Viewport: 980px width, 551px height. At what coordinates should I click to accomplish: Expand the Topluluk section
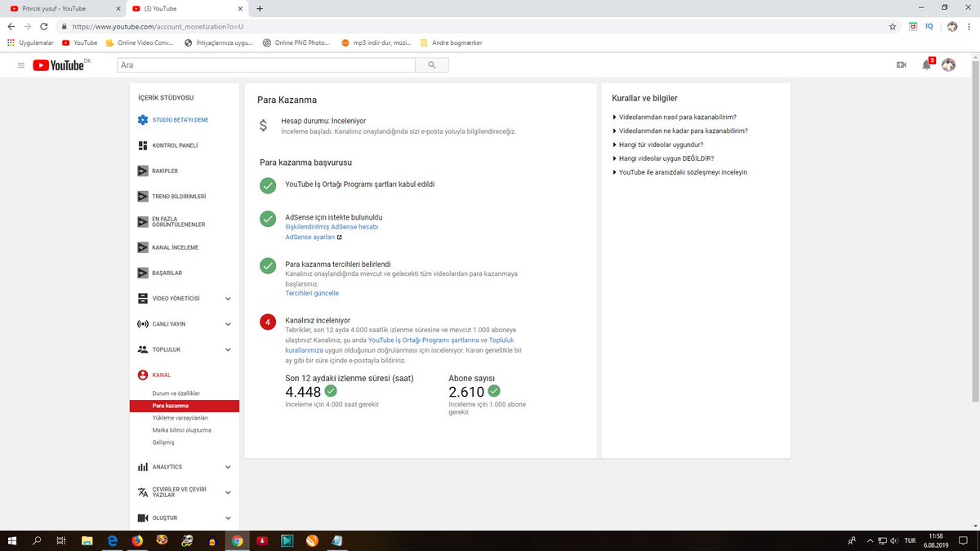pos(228,349)
